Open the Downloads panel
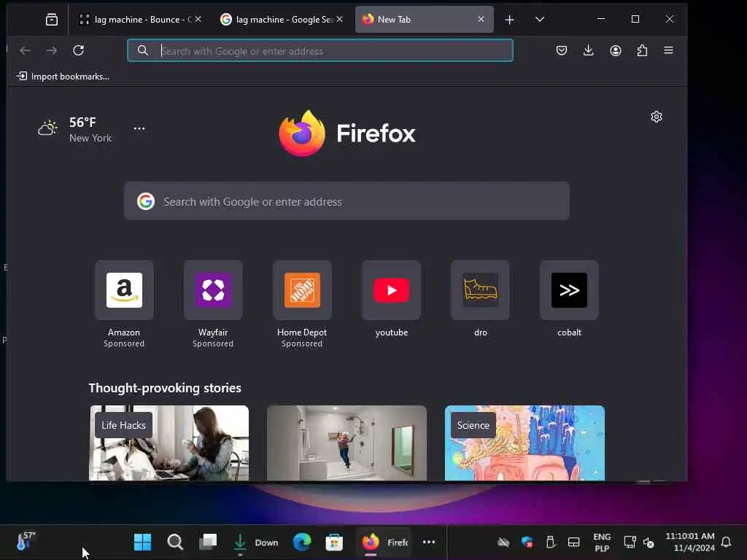 click(x=589, y=50)
